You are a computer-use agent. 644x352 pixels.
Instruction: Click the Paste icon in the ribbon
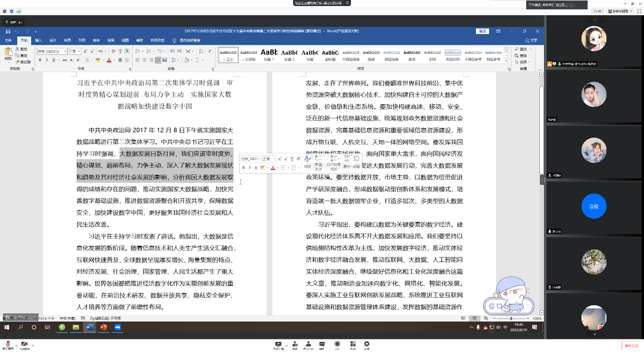pyautogui.click(x=8, y=52)
